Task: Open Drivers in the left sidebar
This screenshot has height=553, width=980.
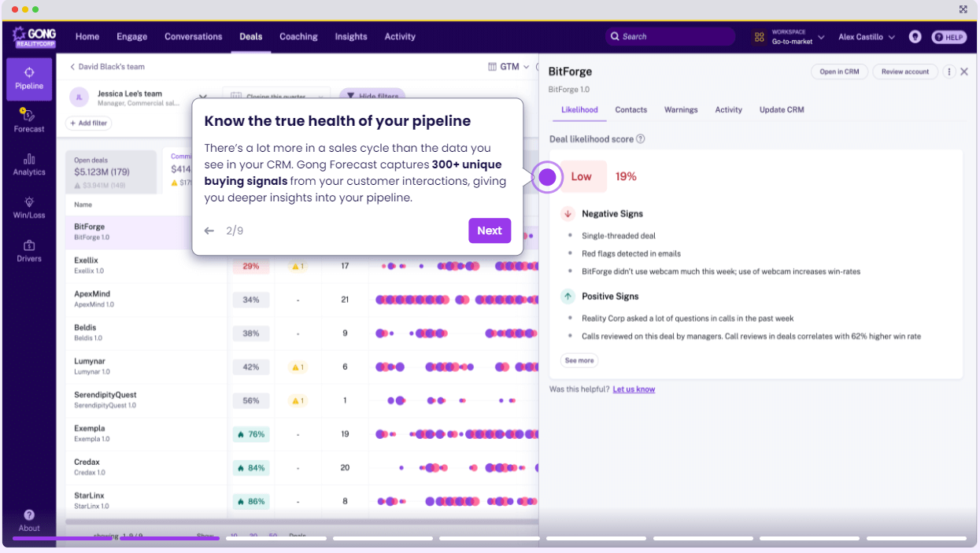Action: (x=28, y=249)
